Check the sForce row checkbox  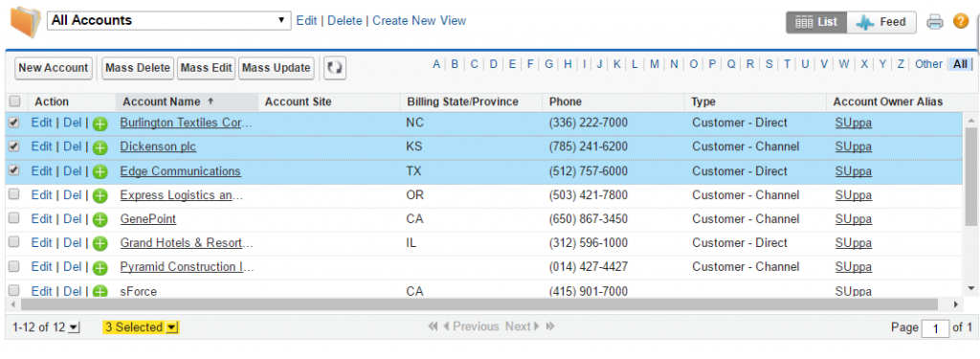13,289
